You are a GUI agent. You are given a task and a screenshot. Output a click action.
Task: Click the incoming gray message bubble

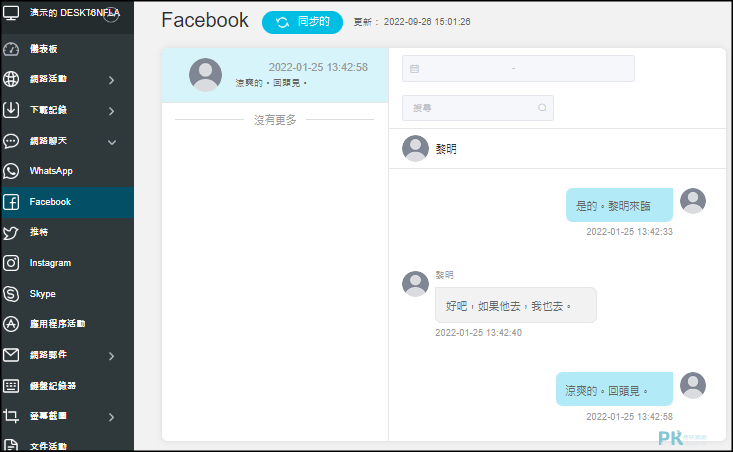(x=516, y=305)
